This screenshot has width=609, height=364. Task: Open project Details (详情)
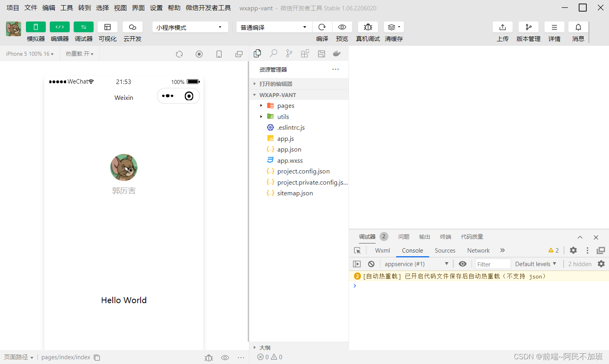pos(554,27)
